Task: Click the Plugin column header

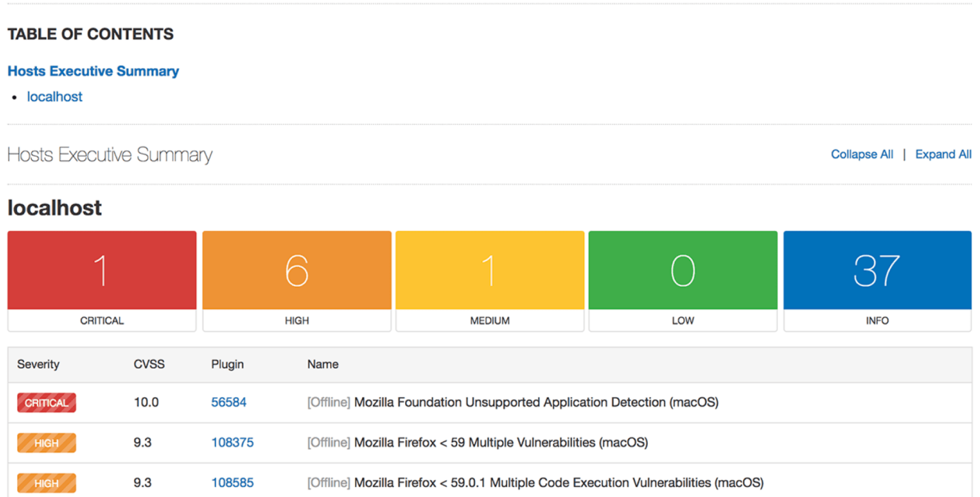Action: (227, 364)
